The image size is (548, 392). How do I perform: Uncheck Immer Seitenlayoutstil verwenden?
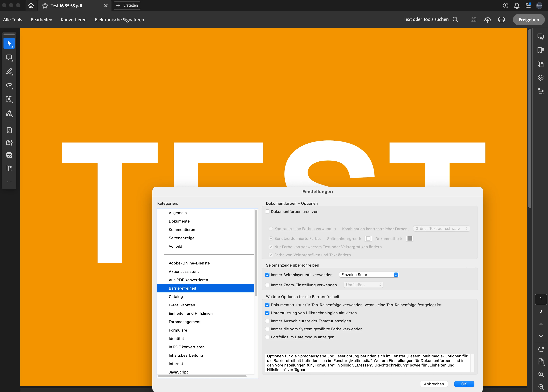(x=267, y=275)
